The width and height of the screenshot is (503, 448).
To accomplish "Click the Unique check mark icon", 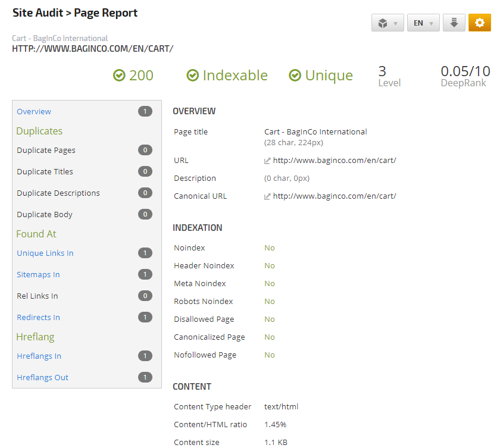I will 295,76.
